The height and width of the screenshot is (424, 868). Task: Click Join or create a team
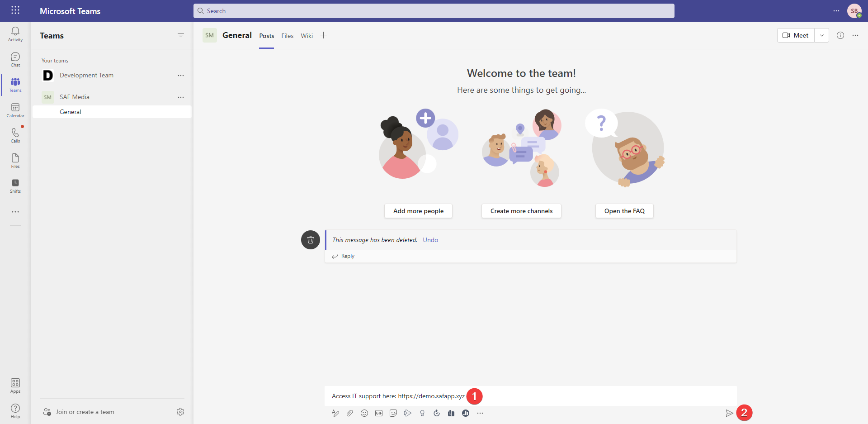coord(79,412)
